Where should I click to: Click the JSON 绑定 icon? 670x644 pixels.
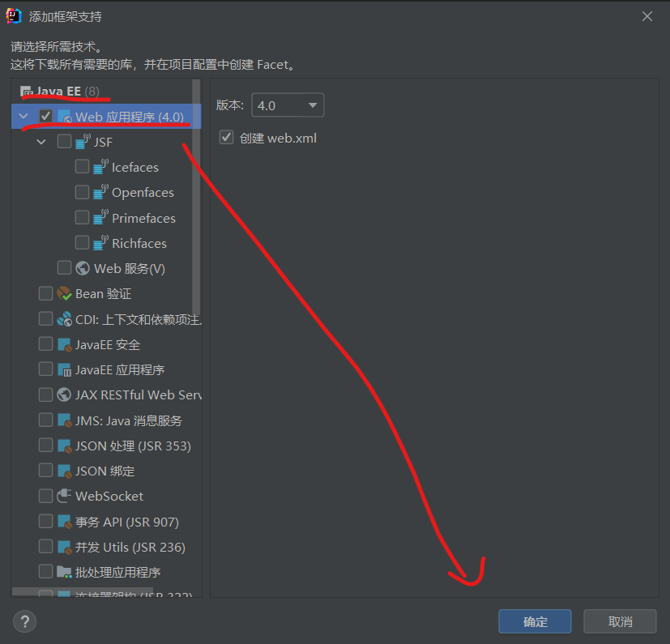64,471
